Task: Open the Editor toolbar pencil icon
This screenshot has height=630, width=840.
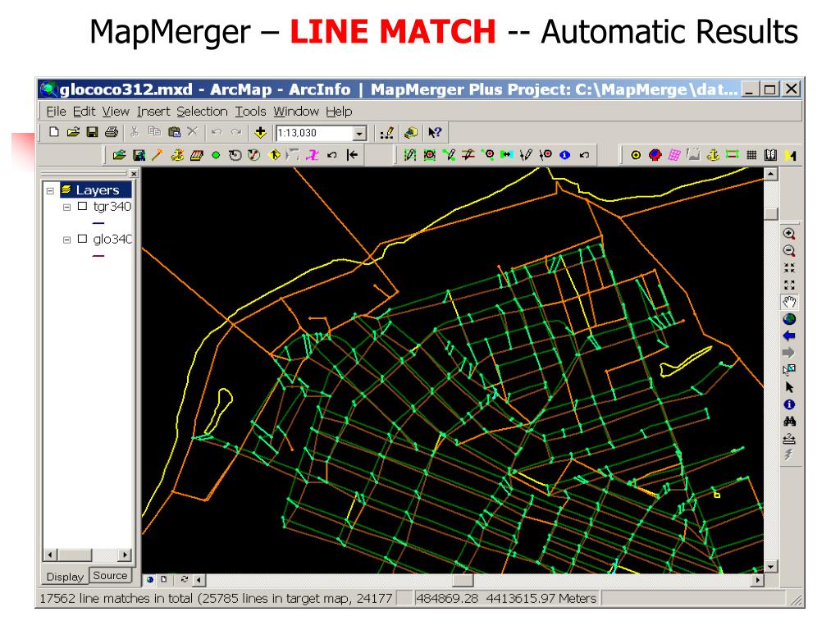Action: point(387,132)
